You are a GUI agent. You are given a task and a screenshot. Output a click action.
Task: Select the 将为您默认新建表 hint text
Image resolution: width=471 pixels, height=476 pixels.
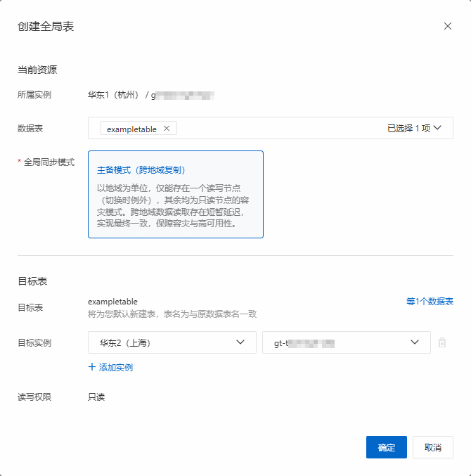point(172,314)
